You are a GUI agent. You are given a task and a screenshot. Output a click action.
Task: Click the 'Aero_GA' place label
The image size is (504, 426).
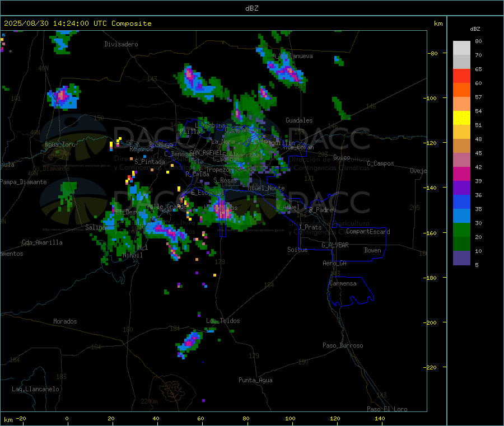334,263
